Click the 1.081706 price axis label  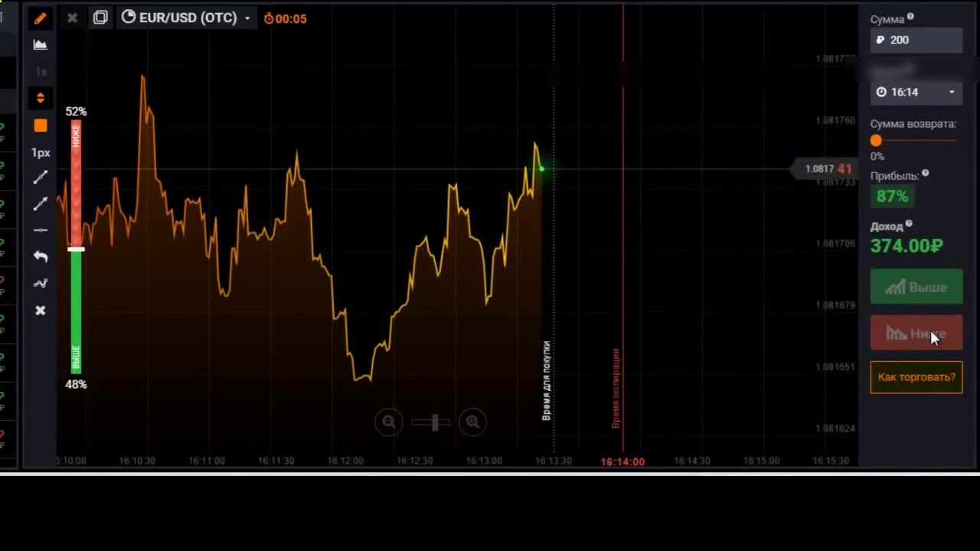pyautogui.click(x=835, y=243)
